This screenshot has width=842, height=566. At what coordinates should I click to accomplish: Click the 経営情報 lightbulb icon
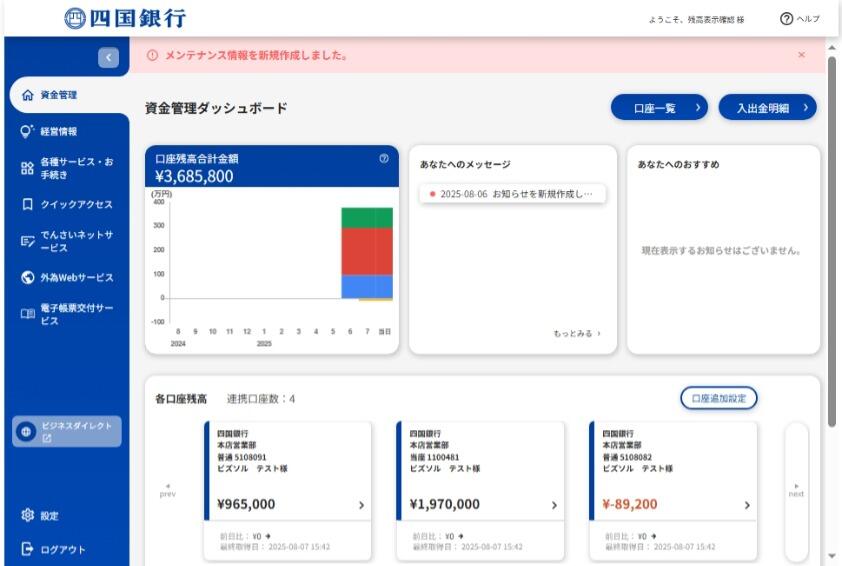[27, 131]
